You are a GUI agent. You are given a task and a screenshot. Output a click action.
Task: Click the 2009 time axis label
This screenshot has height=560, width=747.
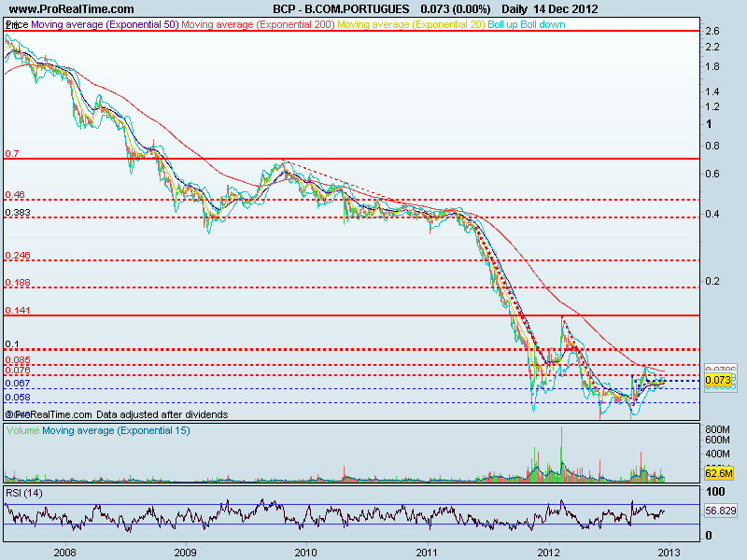coord(185,552)
